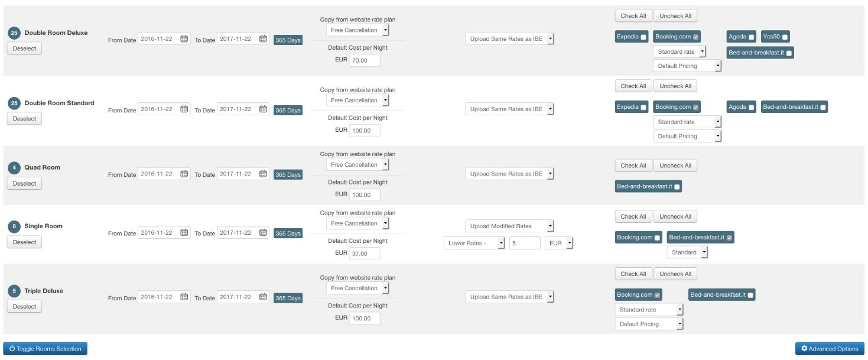
Task: Tick Bed-and-breakfast.it checkbox for Quad Room
Action: click(677, 187)
